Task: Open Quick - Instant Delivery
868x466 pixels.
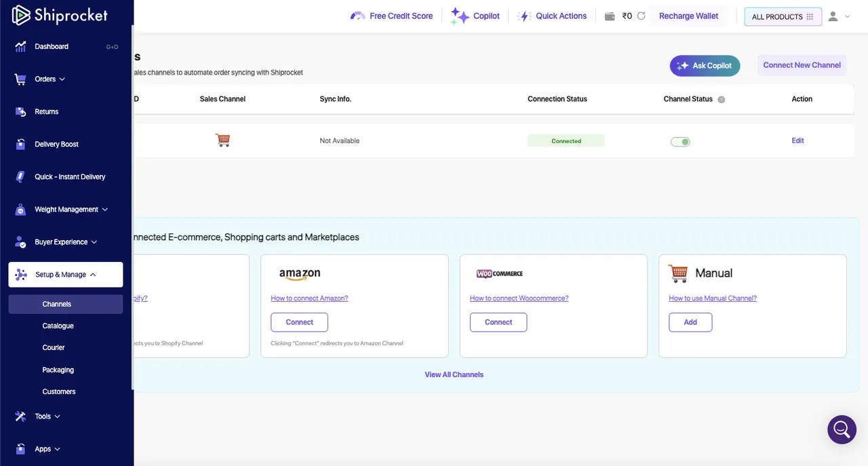Action: (x=70, y=177)
